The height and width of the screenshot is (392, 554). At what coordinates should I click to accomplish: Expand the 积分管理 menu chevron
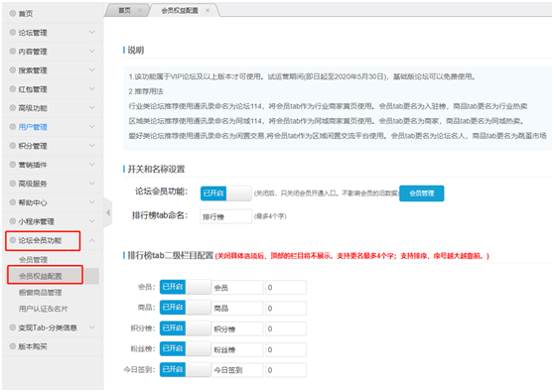pyautogui.click(x=92, y=146)
